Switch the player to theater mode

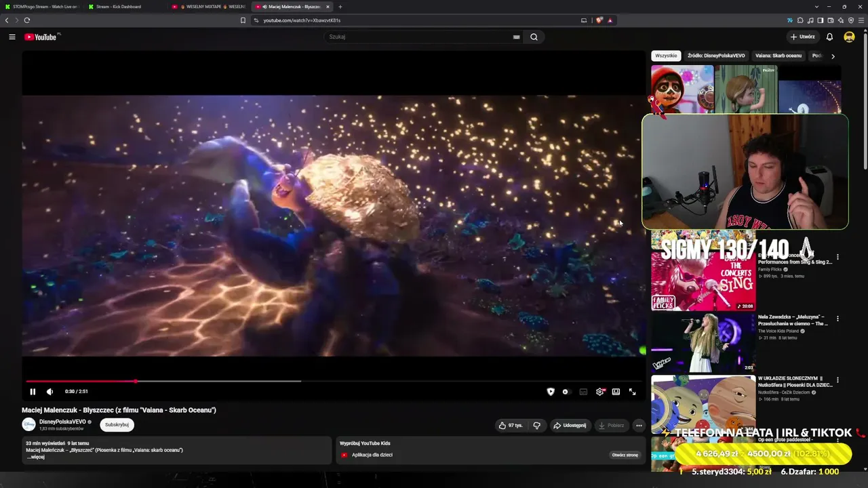tap(616, 392)
